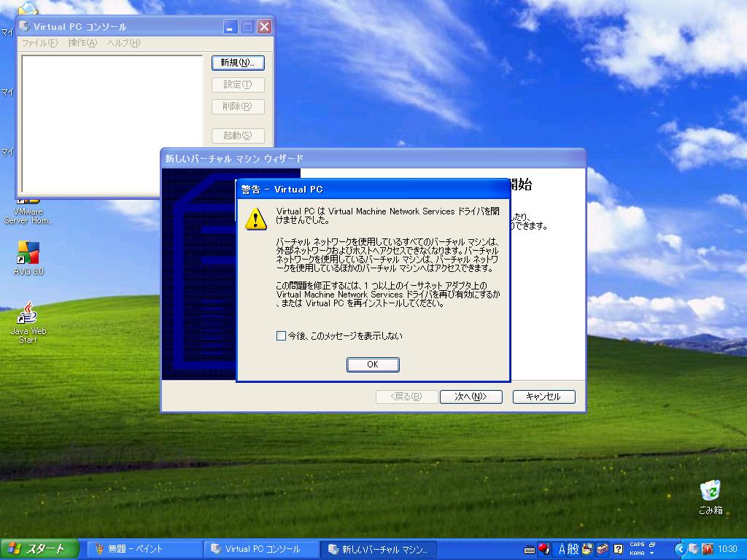Viewport: 747px width, 560px height.
Task: Click 次へ(N)> in the new virtual machine wizard
Action: [471, 397]
